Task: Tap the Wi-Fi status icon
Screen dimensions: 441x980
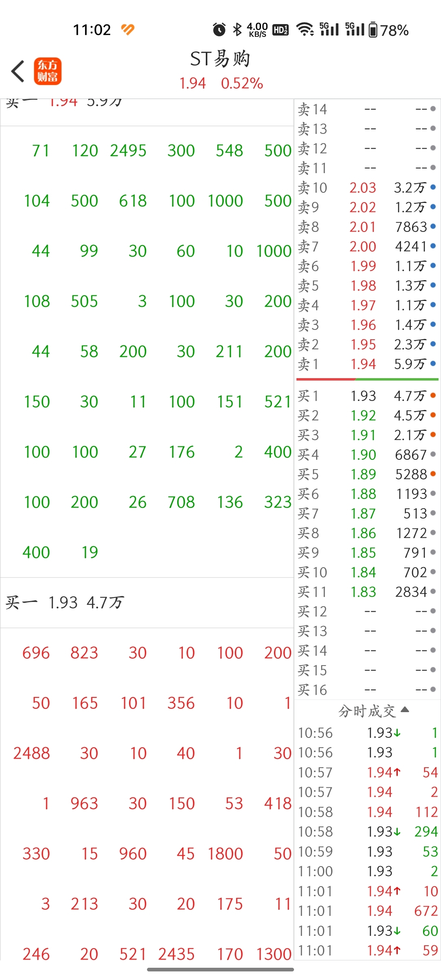Action: tap(305, 30)
